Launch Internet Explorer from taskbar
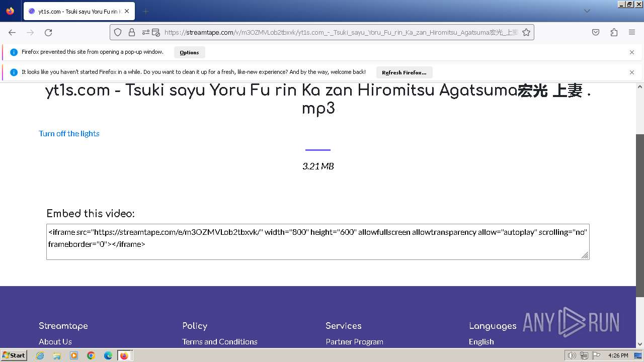Screen dimensions: 644x362 pyautogui.click(x=40, y=355)
